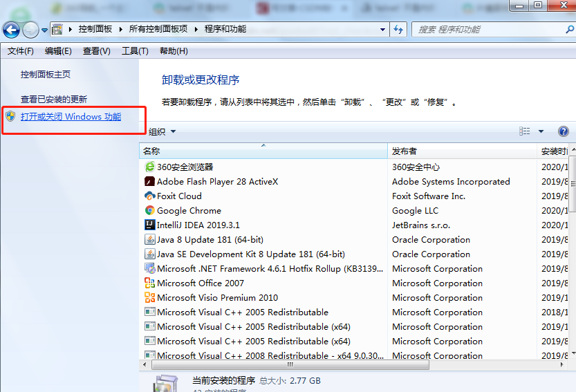This screenshot has height=392, width=576.
Task: Select Java 8 Update 181 (64-bit) entry
Action: [x=210, y=239]
